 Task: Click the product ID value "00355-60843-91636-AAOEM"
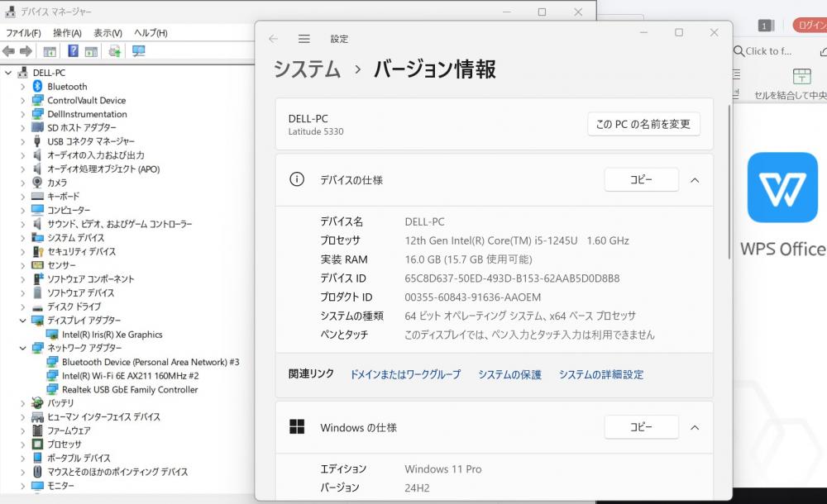472,297
